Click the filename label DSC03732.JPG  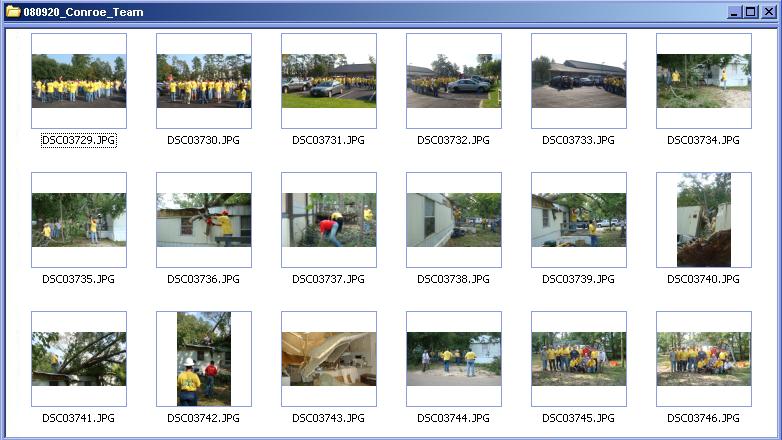click(x=453, y=140)
